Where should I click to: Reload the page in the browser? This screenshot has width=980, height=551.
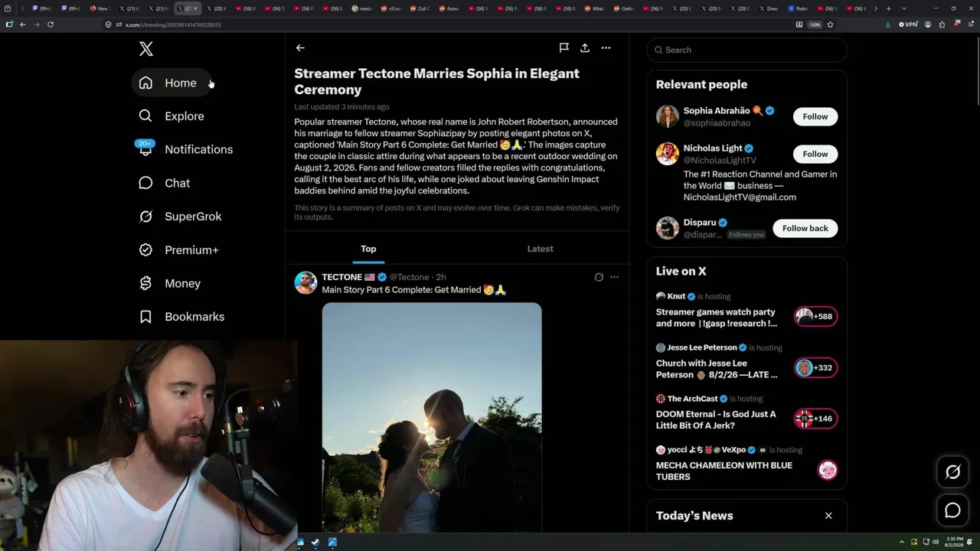pyautogui.click(x=51, y=24)
